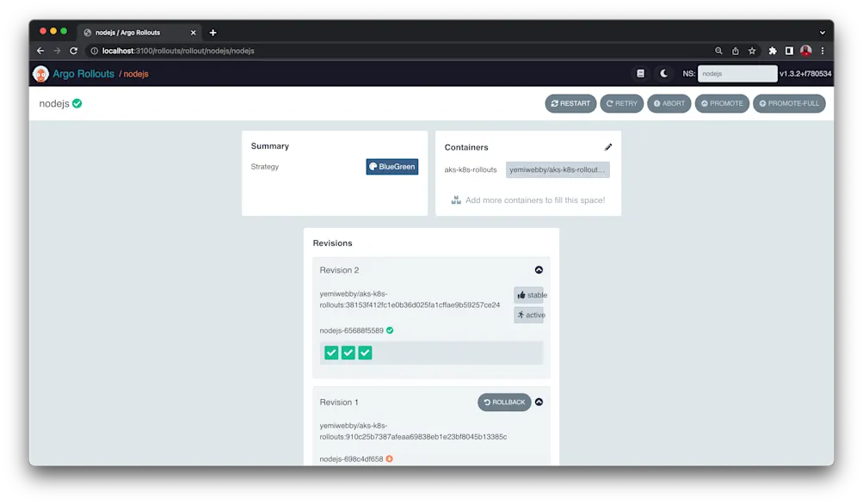Screen dimensions: 863x504
Task: Click the healthy status check next to nodejs title
Action: (77, 103)
